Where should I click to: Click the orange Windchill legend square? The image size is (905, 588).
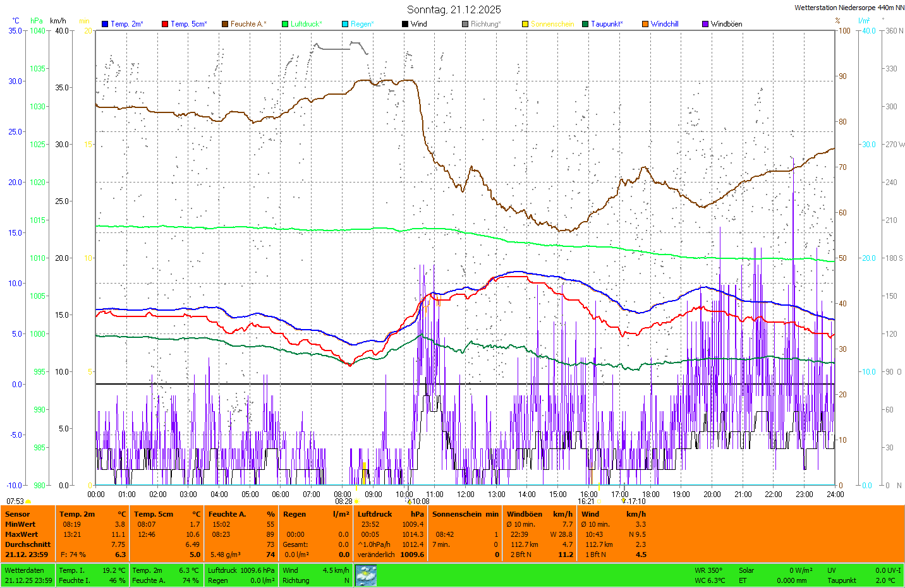[645, 24]
